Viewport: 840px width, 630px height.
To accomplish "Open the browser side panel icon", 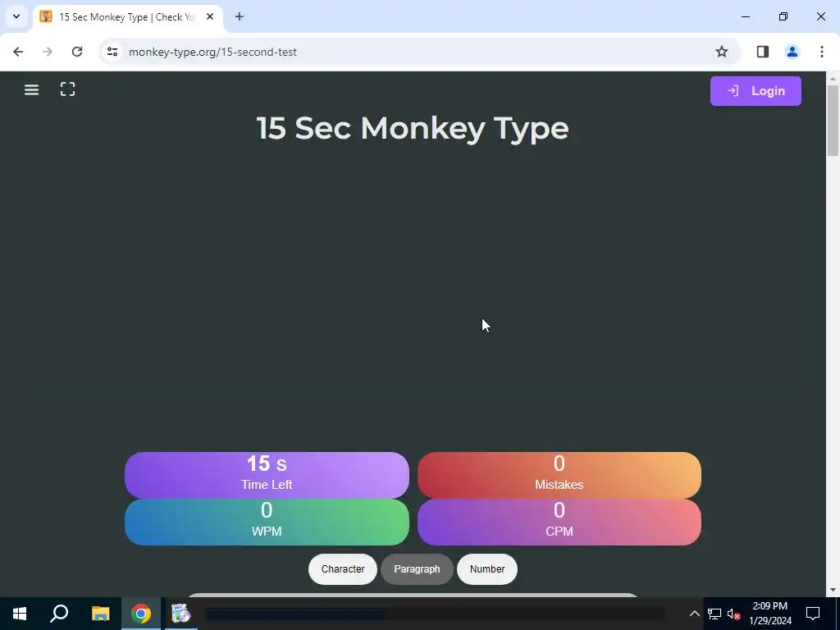I will click(x=763, y=52).
